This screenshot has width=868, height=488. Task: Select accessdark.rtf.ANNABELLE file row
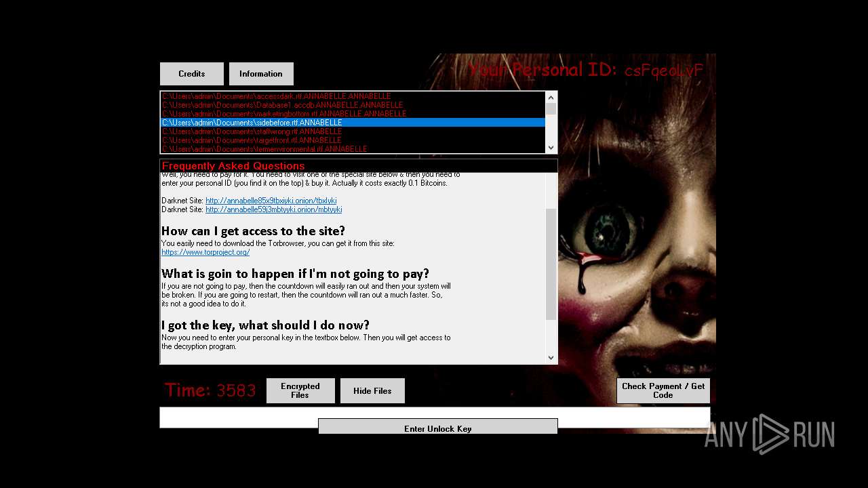pyautogui.click(x=353, y=96)
